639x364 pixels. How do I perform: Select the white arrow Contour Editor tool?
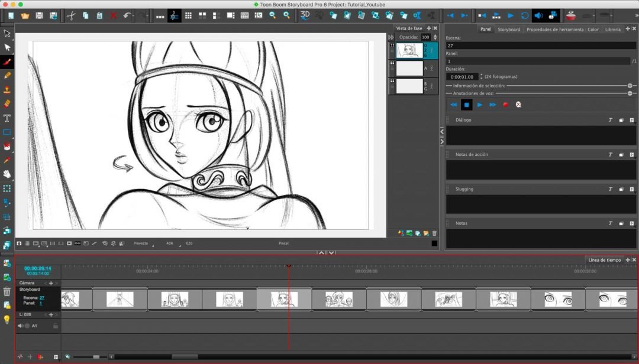(7, 48)
